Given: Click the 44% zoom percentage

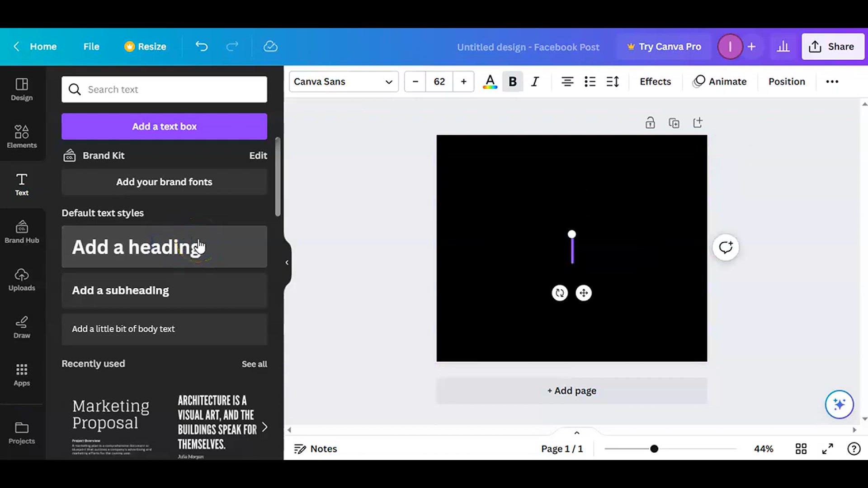Looking at the screenshot, I should click(x=764, y=449).
